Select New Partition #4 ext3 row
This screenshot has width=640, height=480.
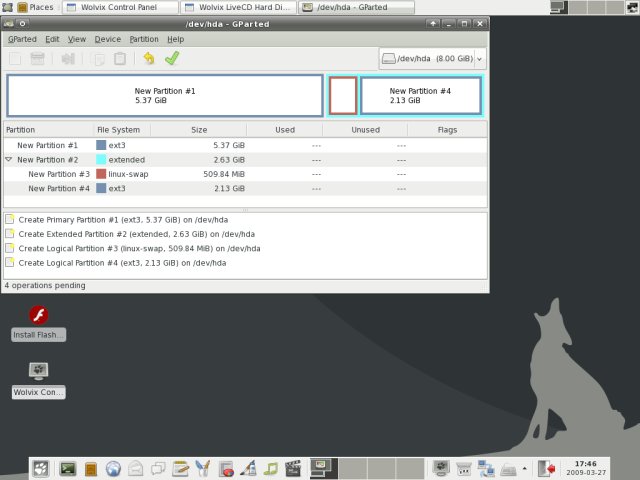pos(245,189)
